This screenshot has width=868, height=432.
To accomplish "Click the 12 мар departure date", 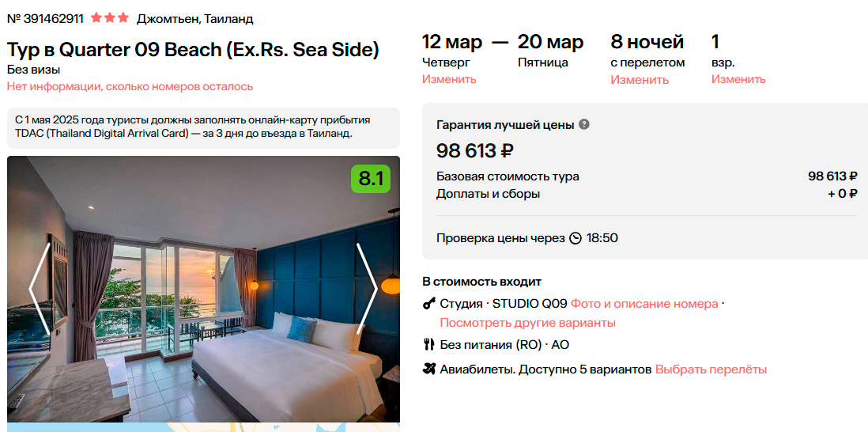I will (452, 42).
